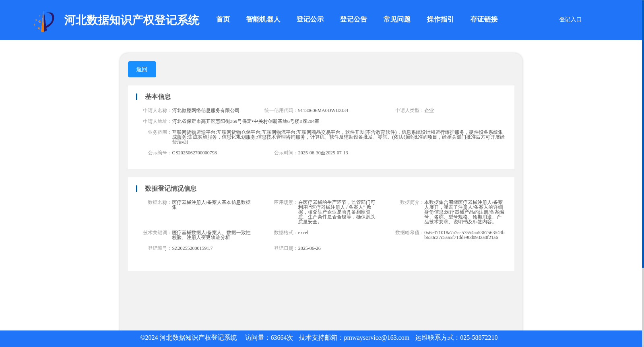The width and height of the screenshot is (644, 347).
Task: Click the data hash value 0x6e371018a7a7...
Action: [x=464, y=235]
